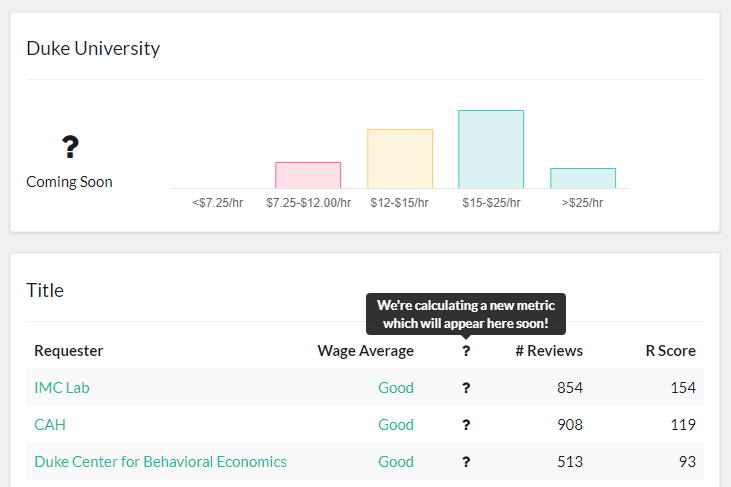Open the CAH requester link
Image resolution: width=731 pixels, height=487 pixels.
pyautogui.click(x=50, y=425)
